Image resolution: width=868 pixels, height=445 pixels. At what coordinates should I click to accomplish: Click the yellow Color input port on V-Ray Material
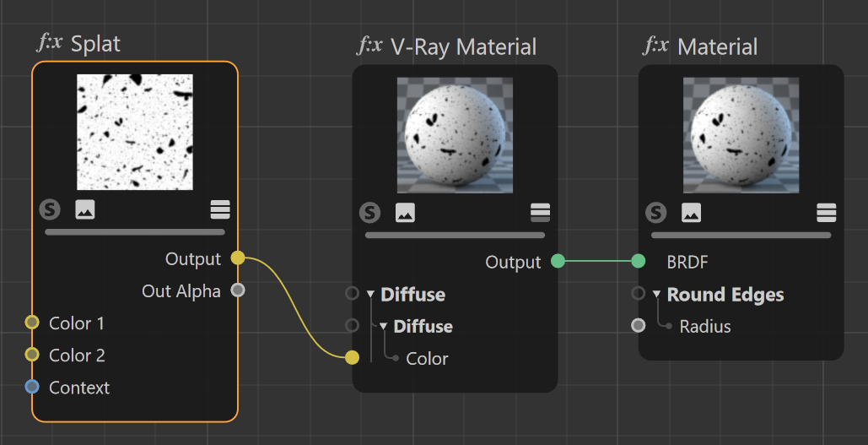pos(352,357)
